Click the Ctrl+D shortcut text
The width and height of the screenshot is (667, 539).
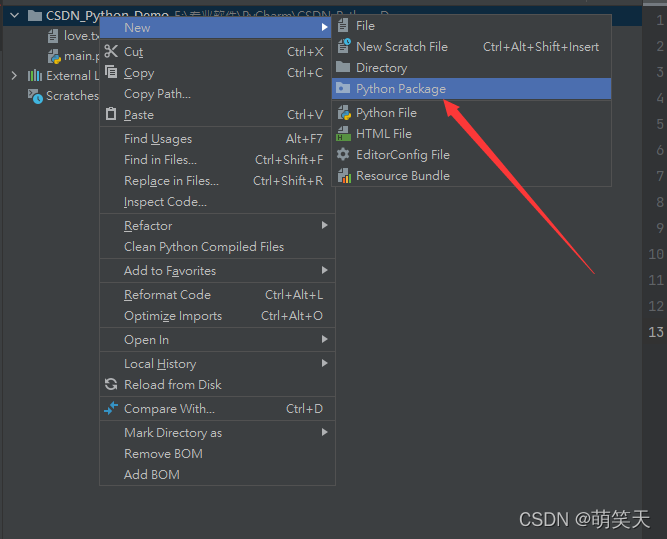point(304,409)
